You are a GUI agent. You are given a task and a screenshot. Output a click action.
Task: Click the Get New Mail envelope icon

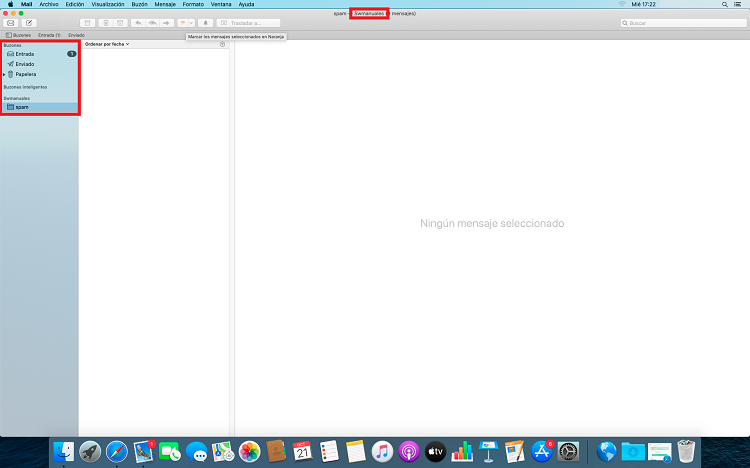(11, 23)
